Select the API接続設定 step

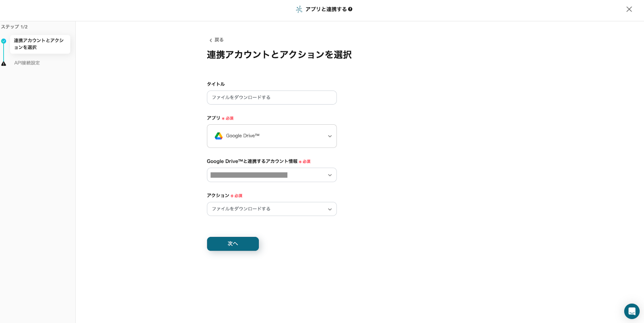tap(27, 63)
